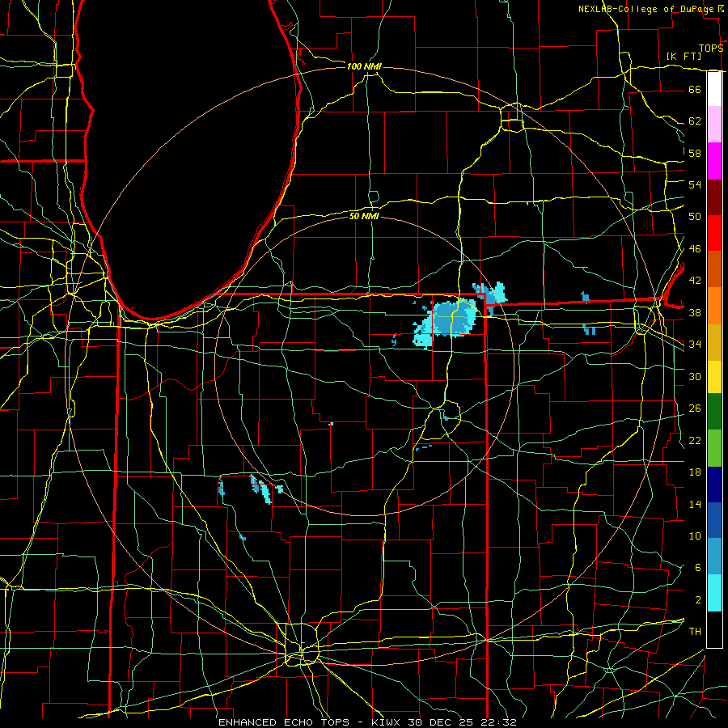Select the 42 legend value
The width and height of the screenshot is (728, 728).
(x=695, y=281)
